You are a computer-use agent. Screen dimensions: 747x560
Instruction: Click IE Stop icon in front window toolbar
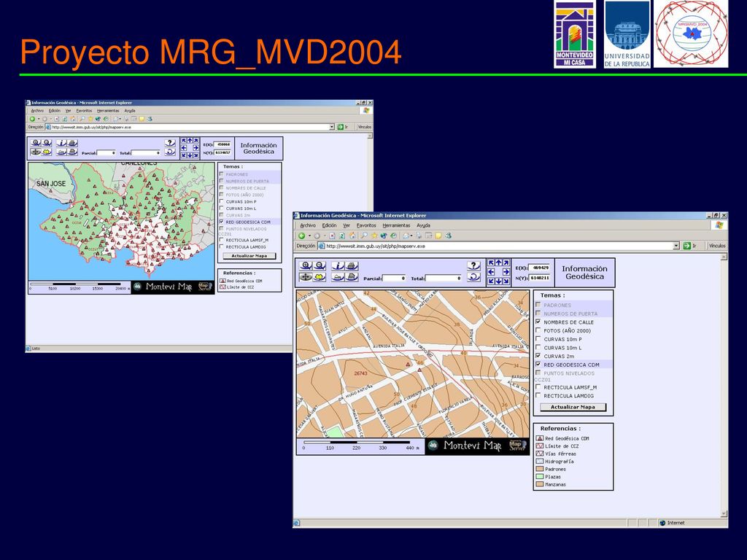point(332,236)
